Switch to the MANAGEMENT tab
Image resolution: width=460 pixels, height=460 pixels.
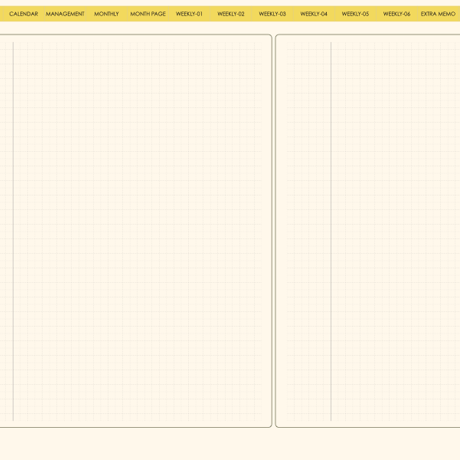click(x=65, y=14)
